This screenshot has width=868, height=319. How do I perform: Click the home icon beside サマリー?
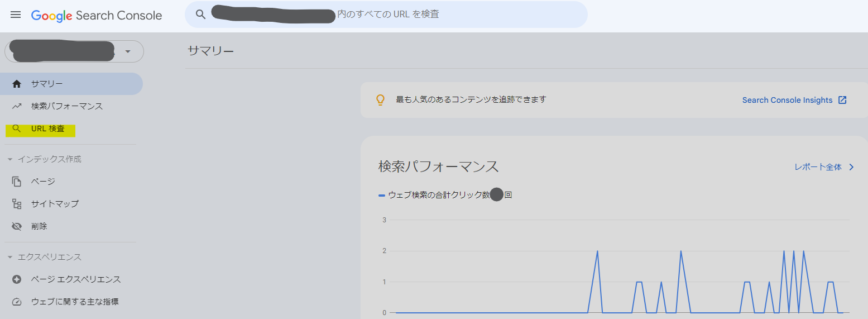17,84
